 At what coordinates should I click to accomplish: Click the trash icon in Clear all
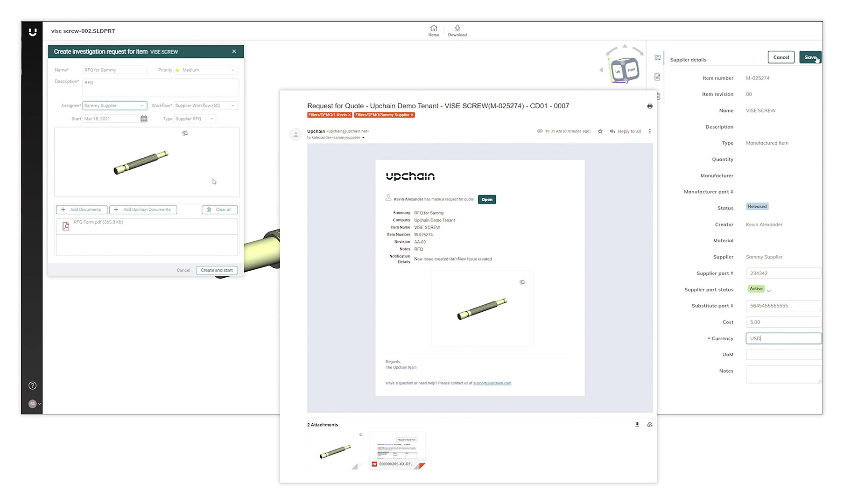209,210
